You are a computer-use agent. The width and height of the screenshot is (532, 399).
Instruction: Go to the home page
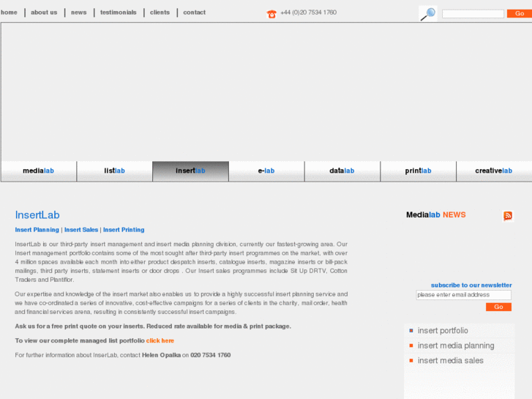[x=9, y=12]
